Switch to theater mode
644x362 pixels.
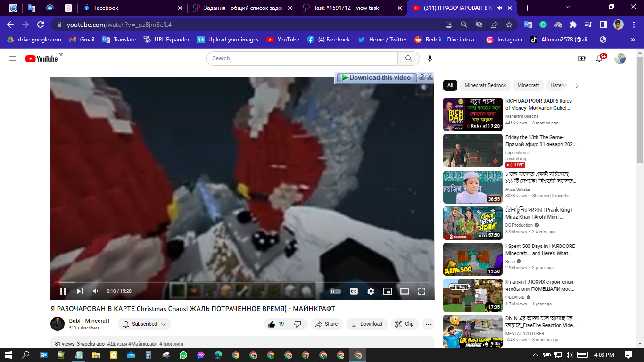pos(405,291)
